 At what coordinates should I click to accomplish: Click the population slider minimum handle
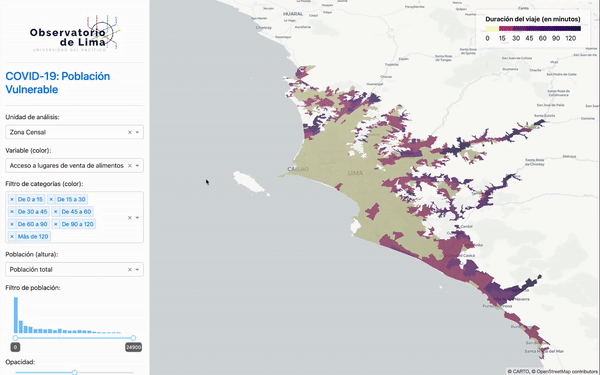[x=15, y=338]
